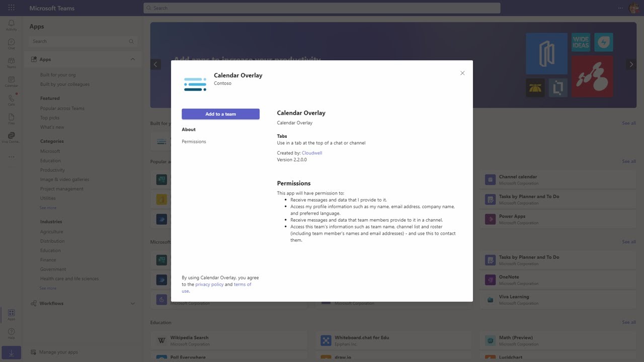
Task: Click See all for Education section
Action: point(629,322)
